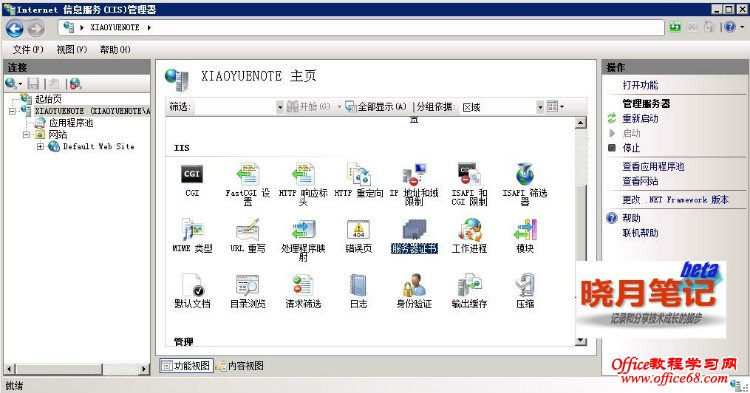Image resolution: width=750 pixels, height=393 pixels.
Task: Open 服务器证书 feature icon
Action: [x=414, y=230]
